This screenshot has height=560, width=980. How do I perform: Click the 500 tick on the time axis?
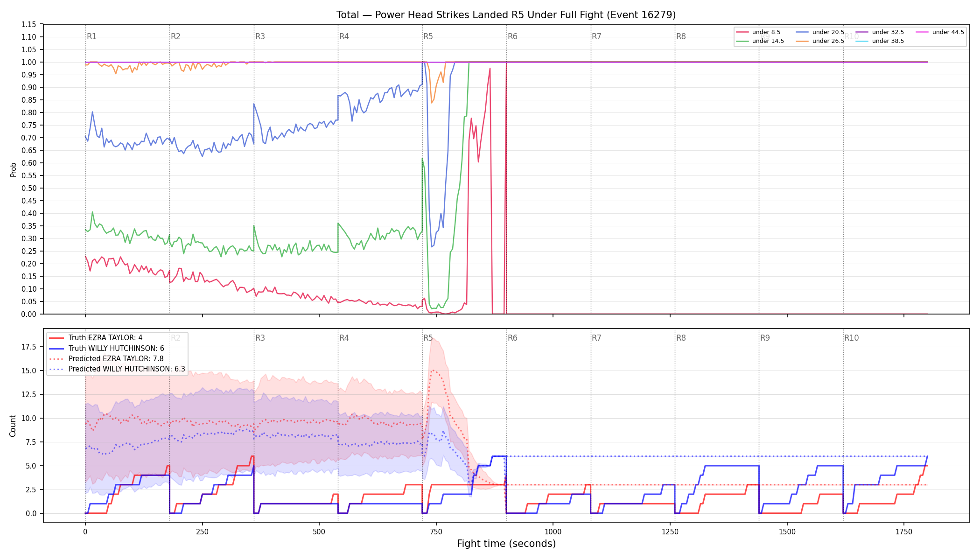coord(319,532)
